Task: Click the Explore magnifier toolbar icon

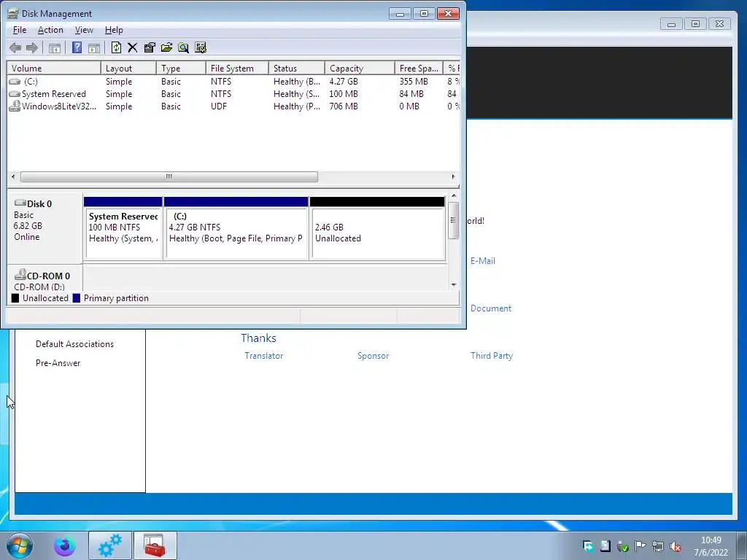Action: pyautogui.click(x=183, y=47)
